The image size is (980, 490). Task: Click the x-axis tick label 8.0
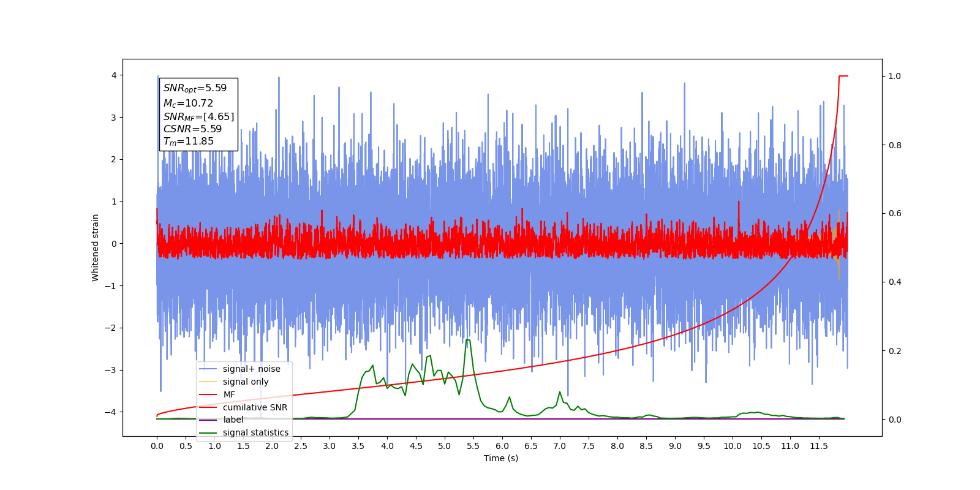pyautogui.click(x=617, y=446)
